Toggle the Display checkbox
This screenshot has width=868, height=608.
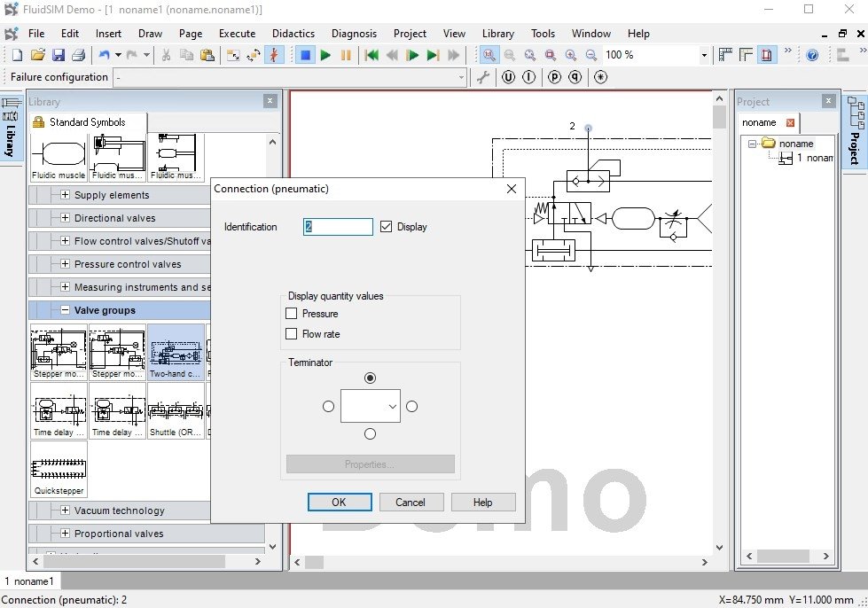(386, 226)
